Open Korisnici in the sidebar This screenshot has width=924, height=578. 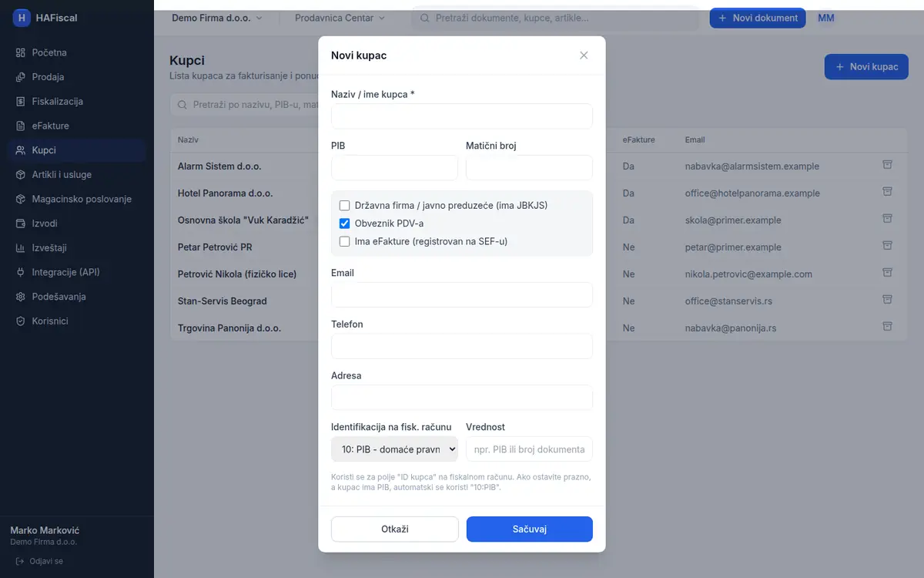[x=77, y=321]
